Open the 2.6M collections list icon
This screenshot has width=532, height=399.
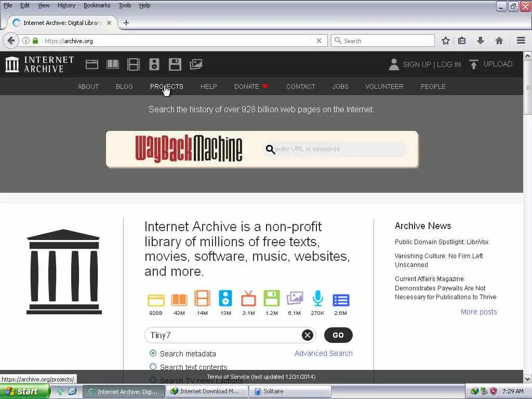coord(341,300)
